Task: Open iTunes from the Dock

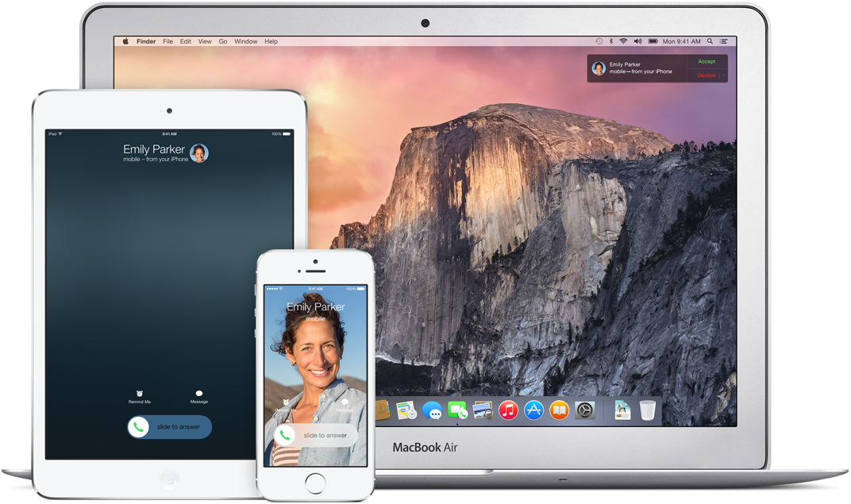Action: coord(509,410)
